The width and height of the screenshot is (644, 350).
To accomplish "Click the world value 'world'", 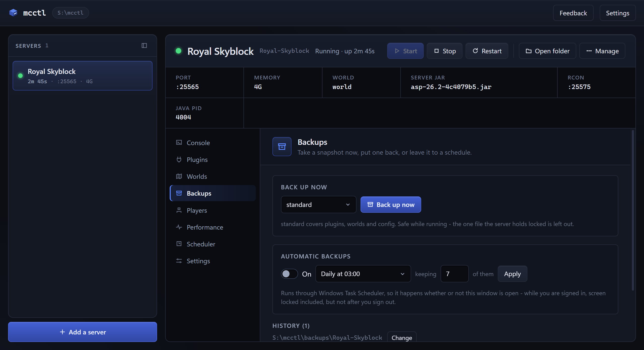I will (x=342, y=87).
